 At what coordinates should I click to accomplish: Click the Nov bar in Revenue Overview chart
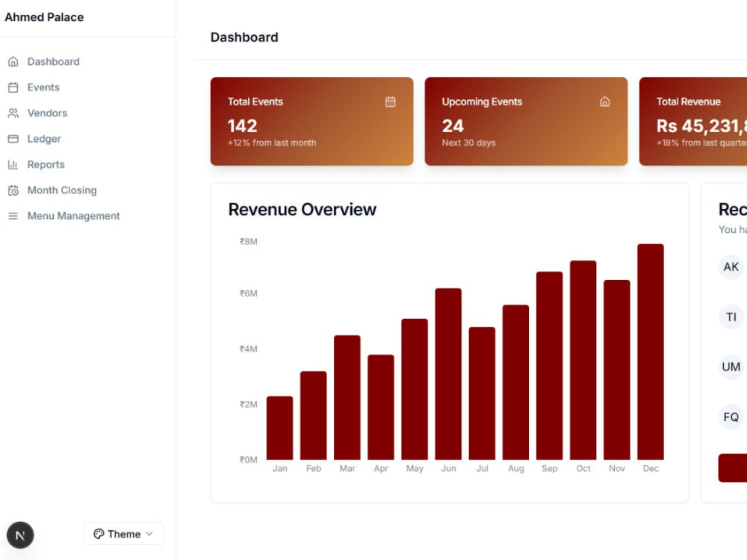click(617, 370)
